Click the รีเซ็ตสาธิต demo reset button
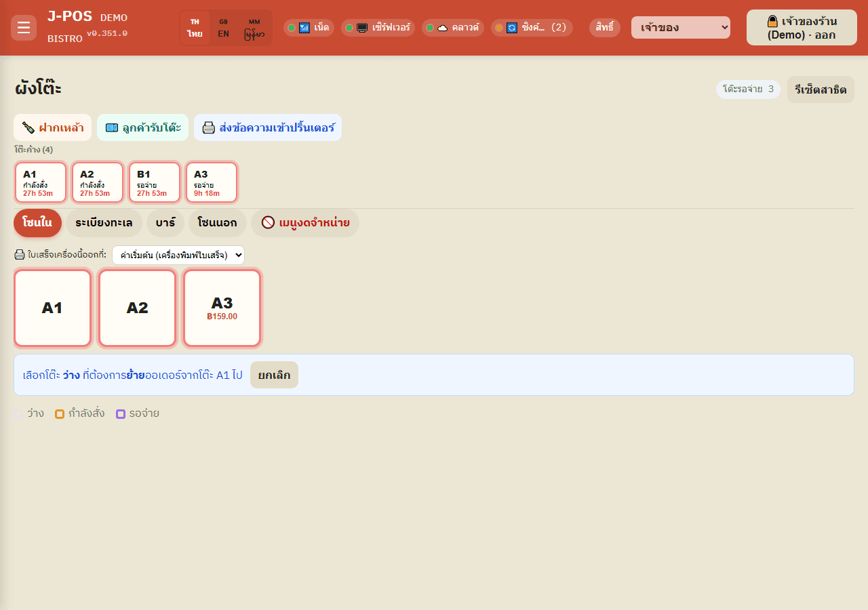This screenshot has width=868, height=610. tap(821, 89)
